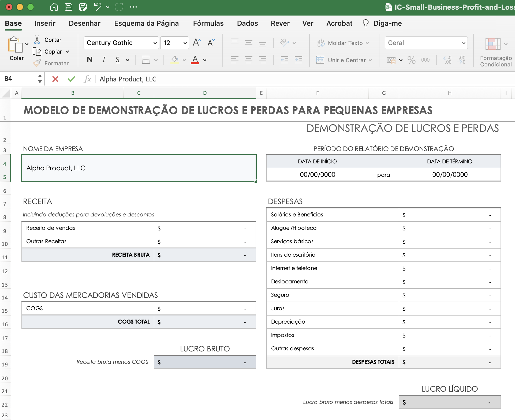Switch to the Fórmulas tab

pyautogui.click(x=208, y=23)
